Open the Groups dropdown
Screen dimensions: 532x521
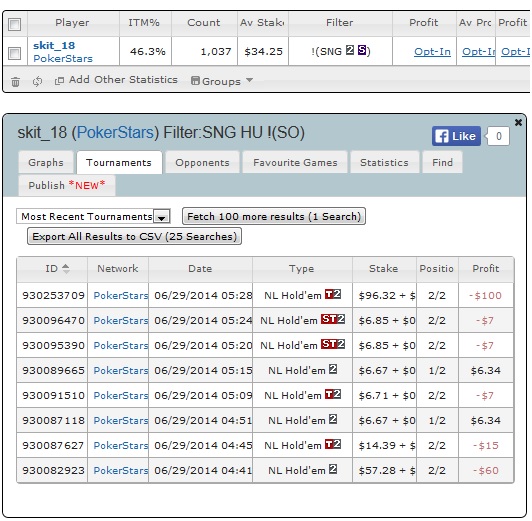[x=222, y=81]
